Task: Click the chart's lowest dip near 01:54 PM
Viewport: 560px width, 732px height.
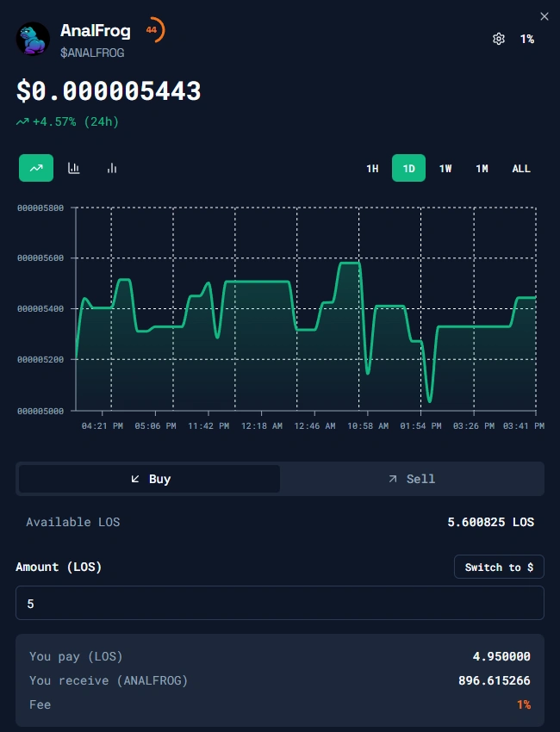Action: pyautogui.click(x=429, y=400)
